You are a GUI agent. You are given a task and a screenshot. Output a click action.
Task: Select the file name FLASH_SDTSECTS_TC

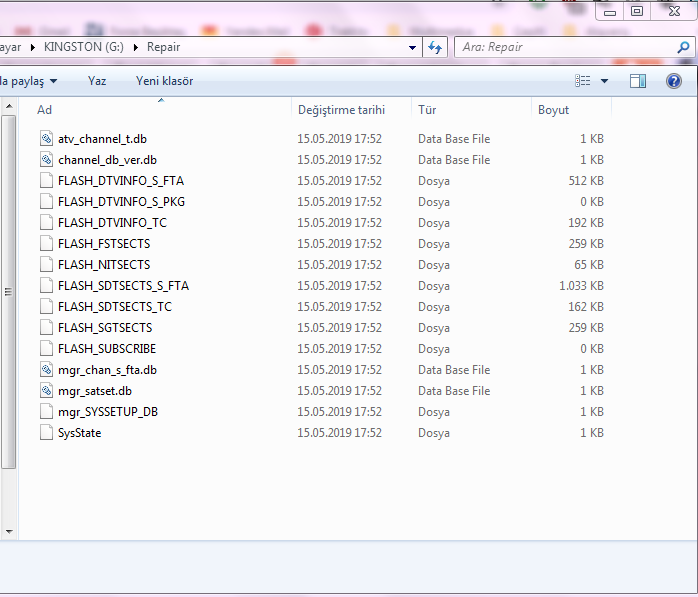click(115, 307)
